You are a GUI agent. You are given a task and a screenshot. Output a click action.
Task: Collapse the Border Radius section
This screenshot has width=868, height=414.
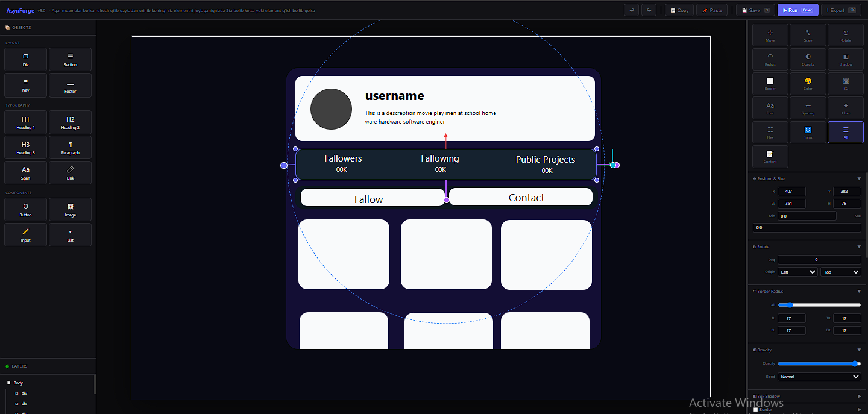click(859, 291)
